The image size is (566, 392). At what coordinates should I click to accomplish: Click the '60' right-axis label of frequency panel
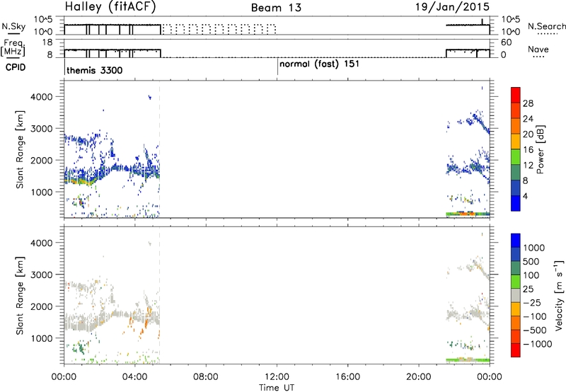[x=507, y=42]
